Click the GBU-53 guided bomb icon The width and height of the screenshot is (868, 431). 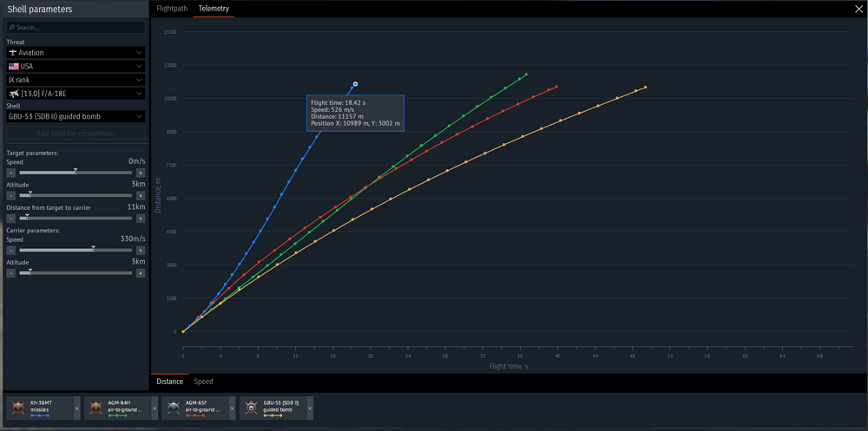click(252, 408)
